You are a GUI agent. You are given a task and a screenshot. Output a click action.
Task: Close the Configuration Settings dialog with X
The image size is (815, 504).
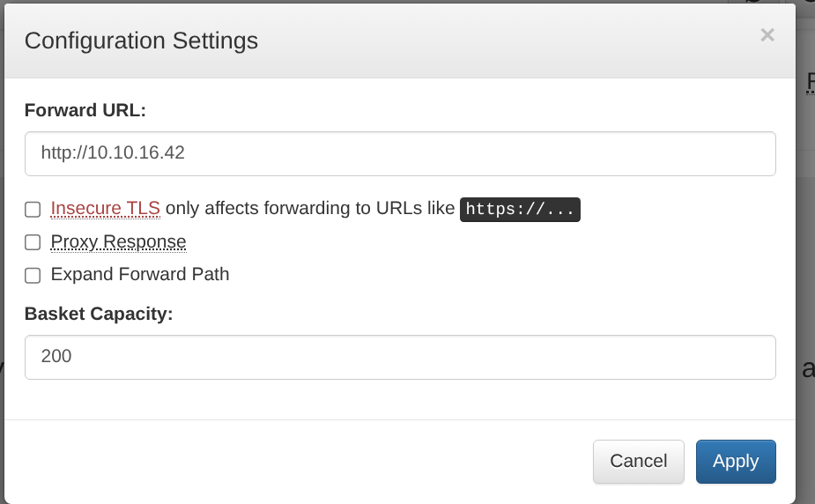(767, 35)
